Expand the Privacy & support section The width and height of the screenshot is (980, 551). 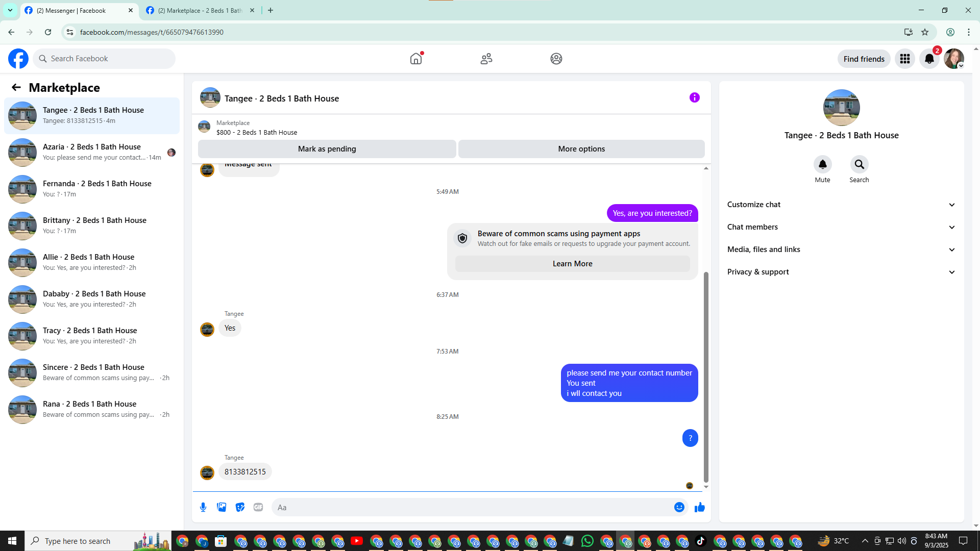click(x=841, y=272)
